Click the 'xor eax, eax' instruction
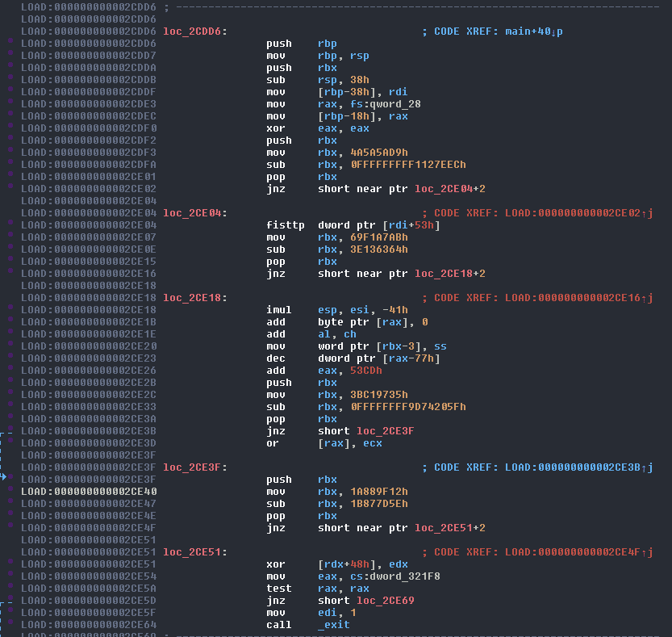The image size is (672, 637). pos(318,128)
